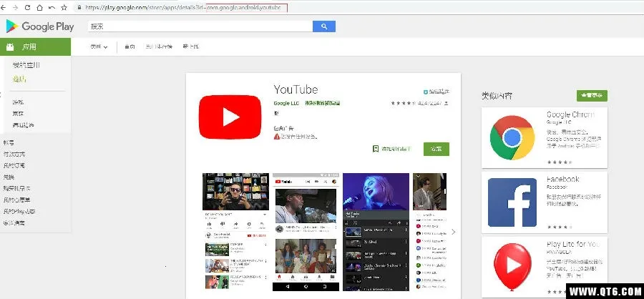644x299 pixels.
Task: Open the Google Chrome similar app card
Action: point(545,137)
